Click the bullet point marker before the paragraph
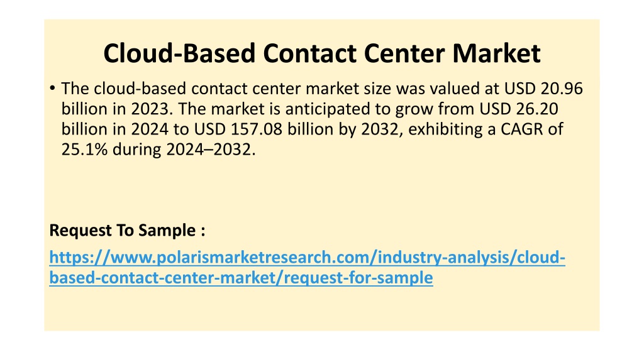Image resolution: width=644 pixels, height=362 pixels. [52, 88]
